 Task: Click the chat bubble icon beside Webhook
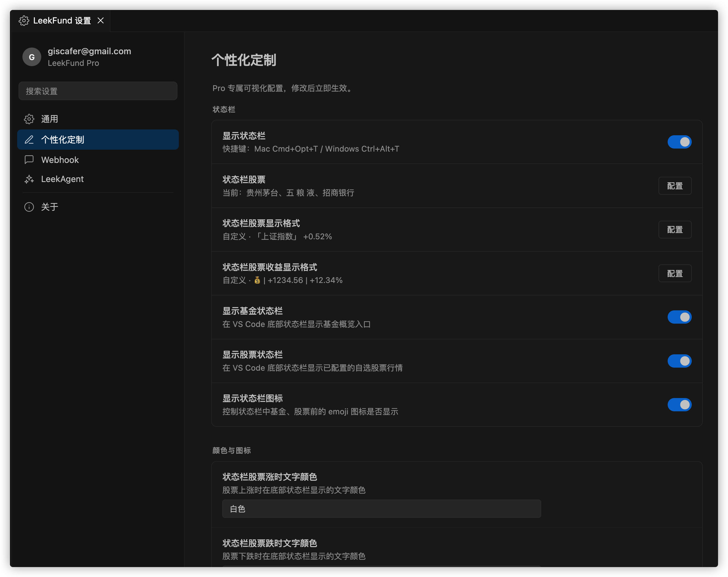coord(29,160)
